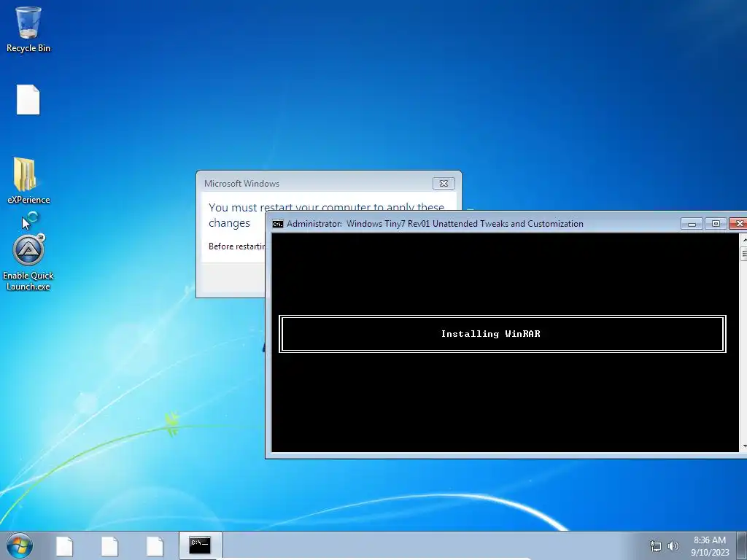Open the eXPerience folder icon

(28, 181)
